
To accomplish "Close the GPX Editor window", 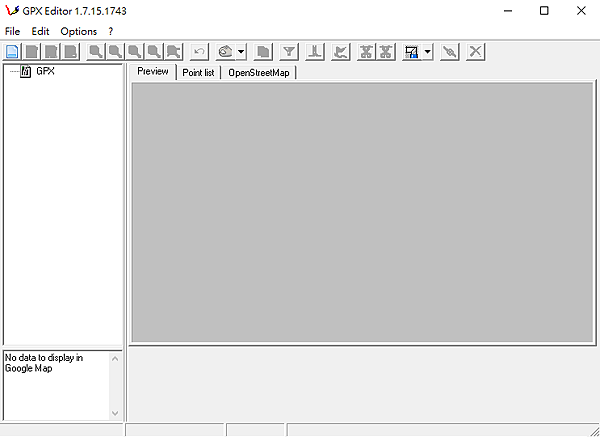I will click(581, 11).
